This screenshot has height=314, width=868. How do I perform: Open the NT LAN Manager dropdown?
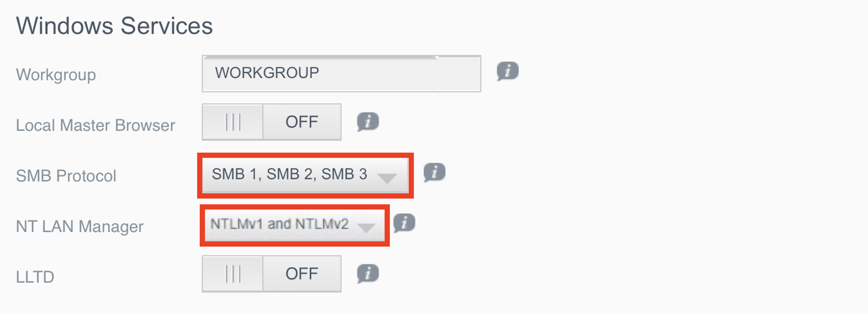[x=294, y=225]
